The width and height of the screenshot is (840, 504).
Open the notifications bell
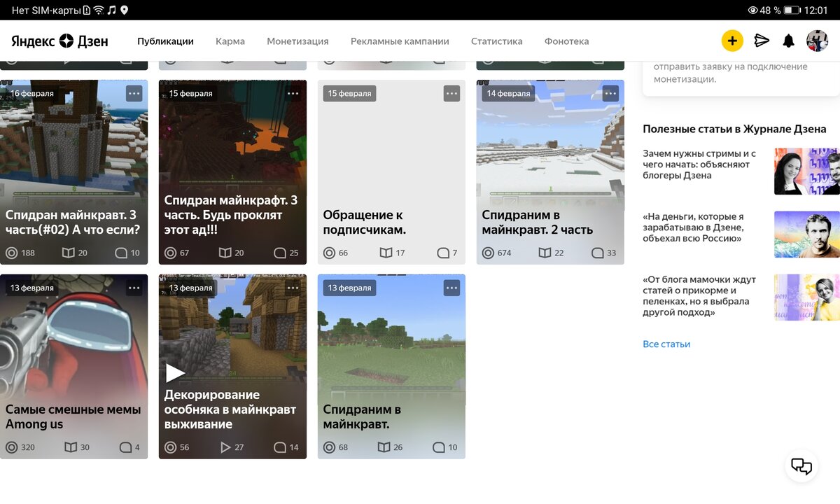point(788,41)
